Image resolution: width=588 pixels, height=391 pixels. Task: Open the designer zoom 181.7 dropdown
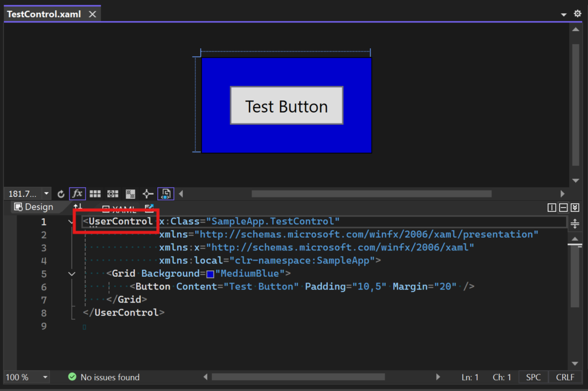pyautogui.click(x=46, y=194)
